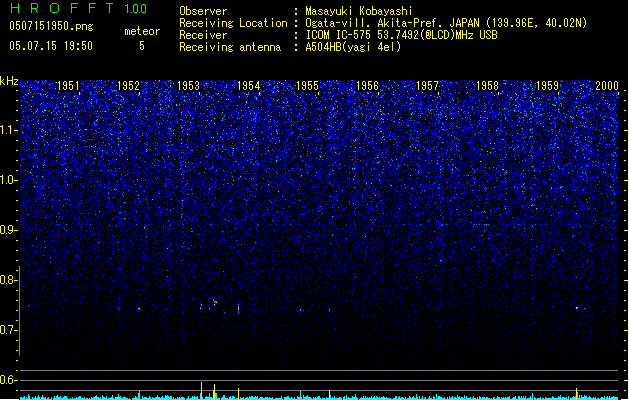Screen dimensions: 629x400
Task: Select the 1951 time marker
Action: click(x=68, y=85)
